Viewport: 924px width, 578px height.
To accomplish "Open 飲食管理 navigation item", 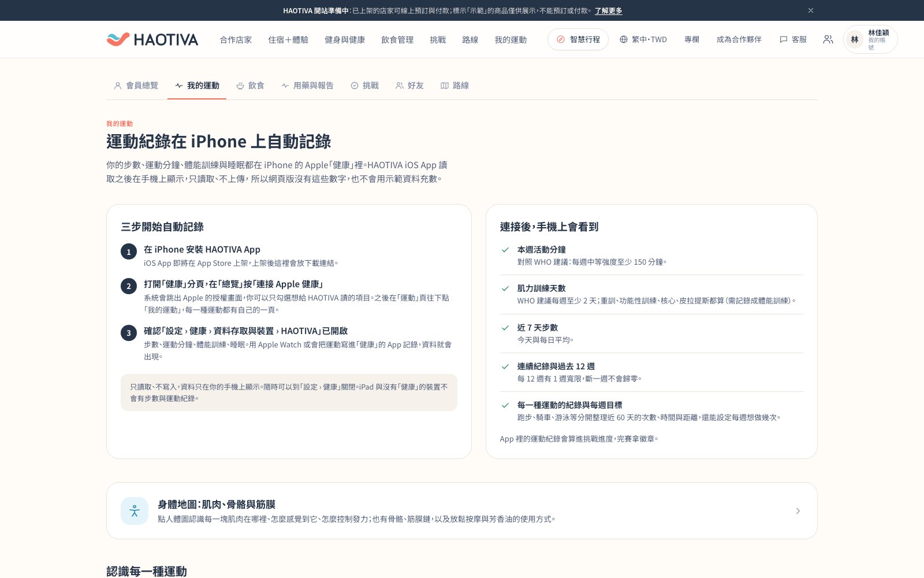I will click(x=397, y=39).
